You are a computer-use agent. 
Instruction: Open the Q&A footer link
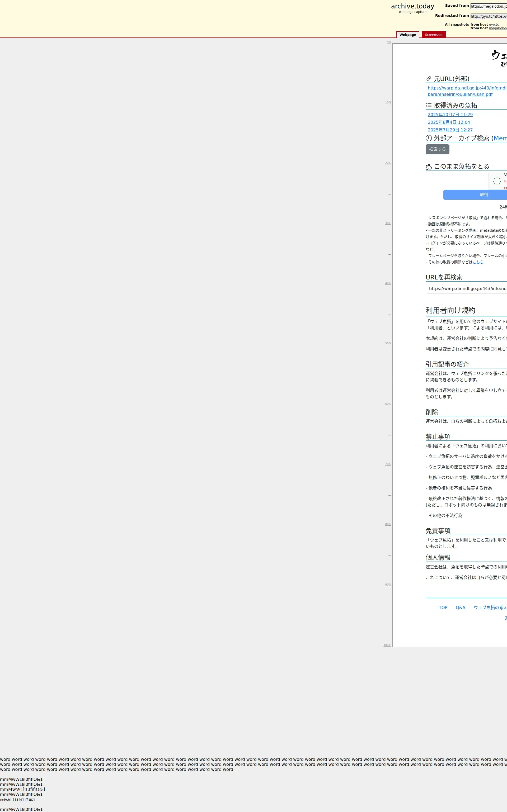[x=460, y=607]
